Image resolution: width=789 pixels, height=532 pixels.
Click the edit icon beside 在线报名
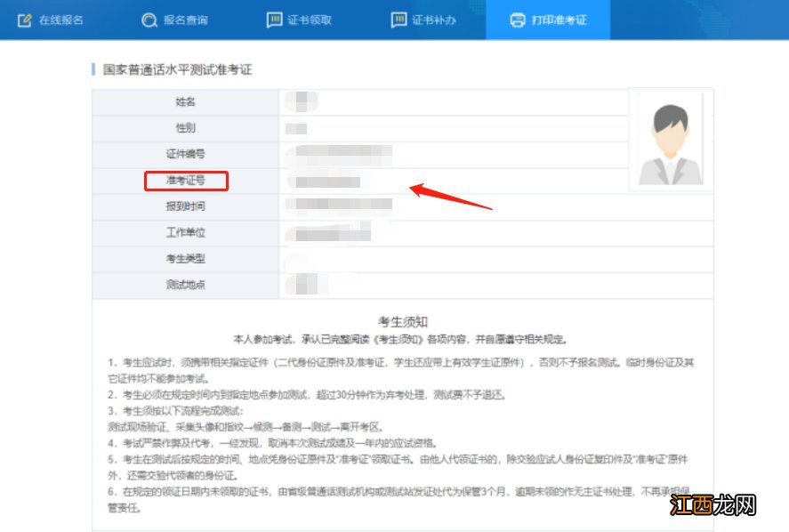(x=24, y=19)
